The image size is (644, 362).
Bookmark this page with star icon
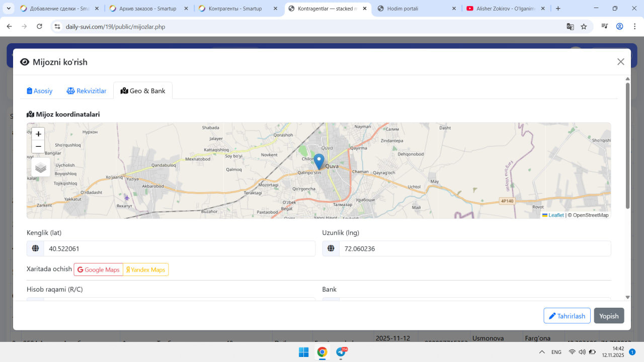coord(584,27)
